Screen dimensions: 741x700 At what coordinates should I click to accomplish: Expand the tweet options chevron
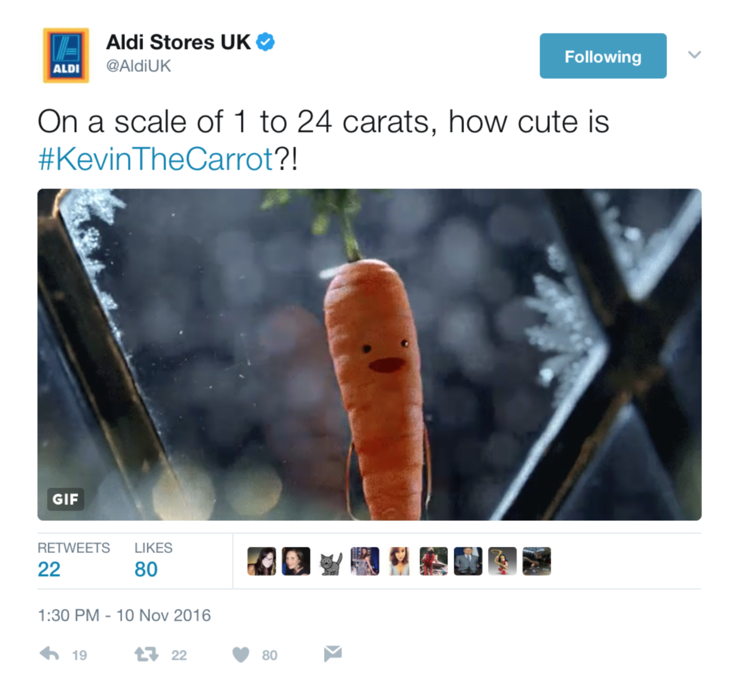click(694, 55)
